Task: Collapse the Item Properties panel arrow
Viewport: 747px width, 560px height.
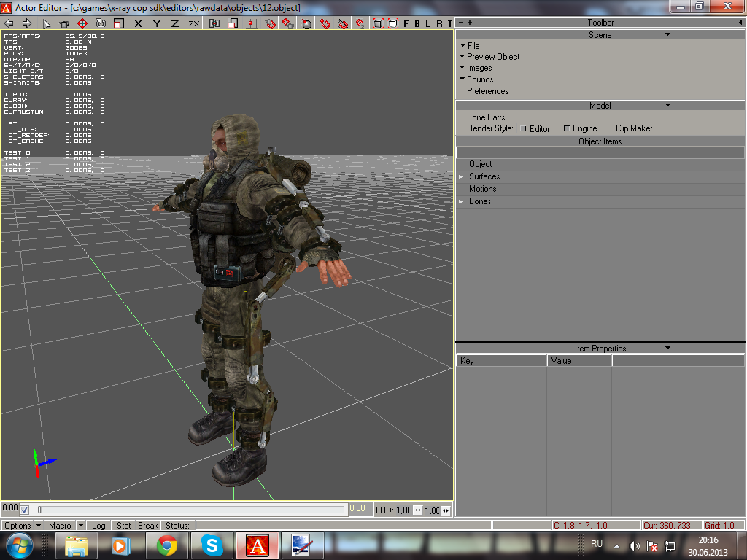Action: click(x=668, y=348)
